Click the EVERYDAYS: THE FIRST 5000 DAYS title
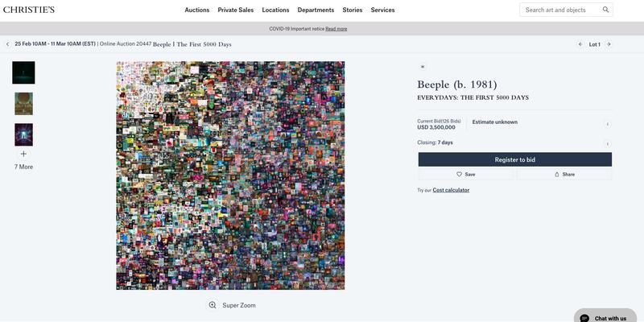Screen dimensions: 644x322 pyautogui.click(x=473, y=97)
